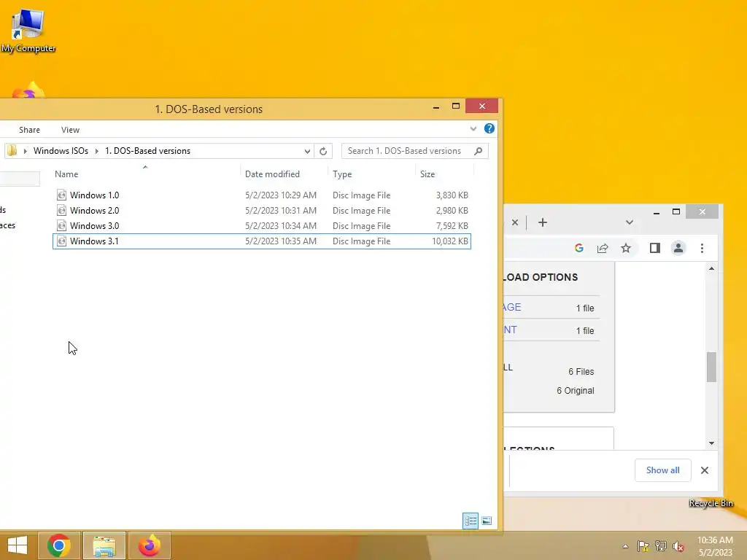This screenshot has width=747, height=560.
Task: Click the Windows 2.0 disc image icon
Action: 61,210
